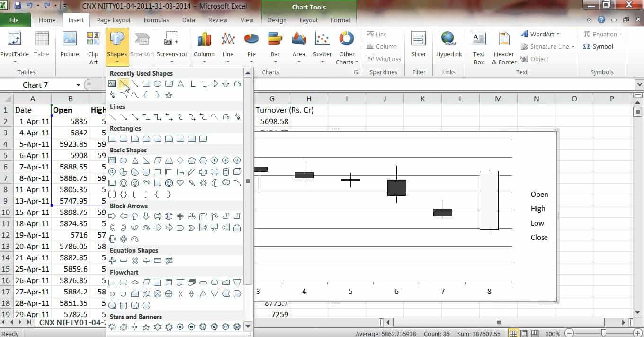Open the Chart Tools Design tab
Screen dimensions: 644x337
click(x=277, y=20)
